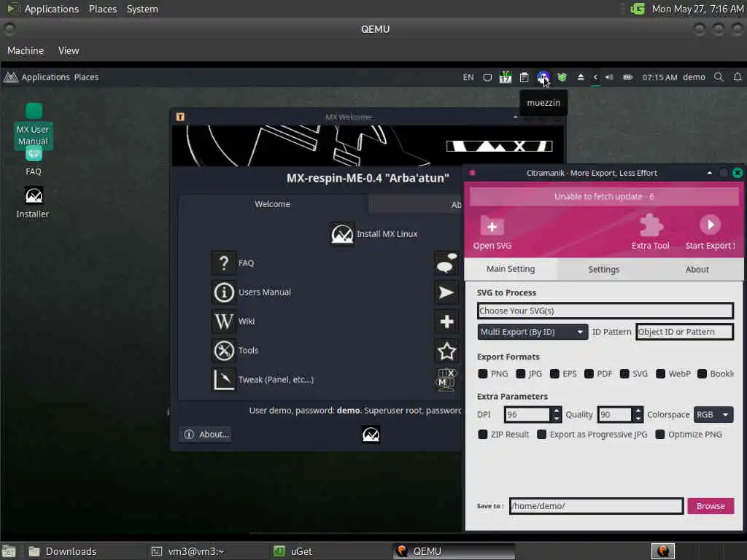The width and height of the screenshot is (747, 560).
Task: Click the Unable to fetch update banner
Action: click(x=603, y=197)
